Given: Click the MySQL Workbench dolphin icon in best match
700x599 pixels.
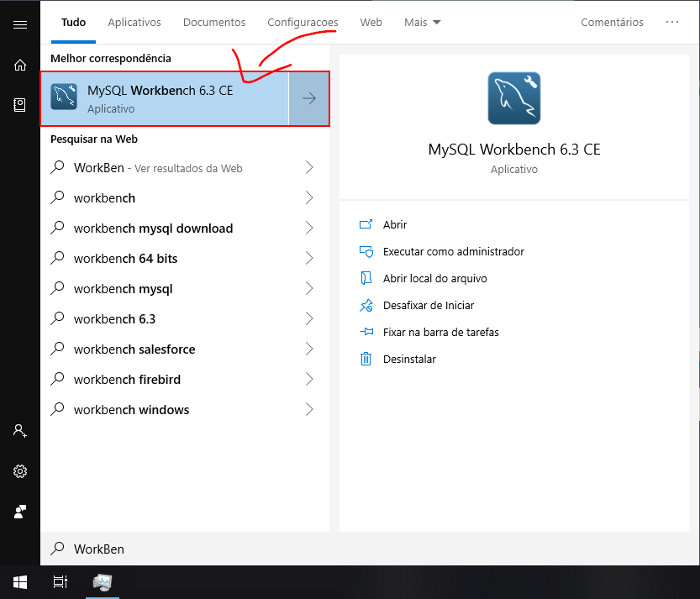Looking at the screenshot, I should [64, 97].
